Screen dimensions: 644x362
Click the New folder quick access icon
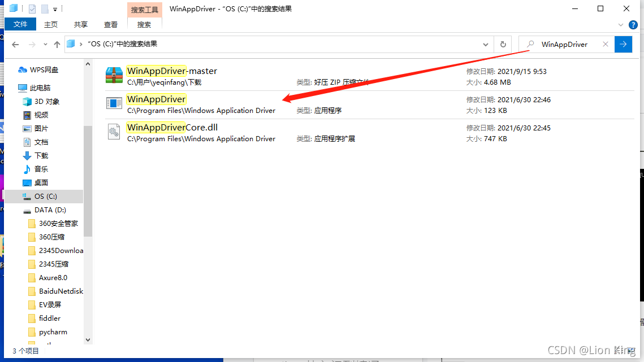45,8
